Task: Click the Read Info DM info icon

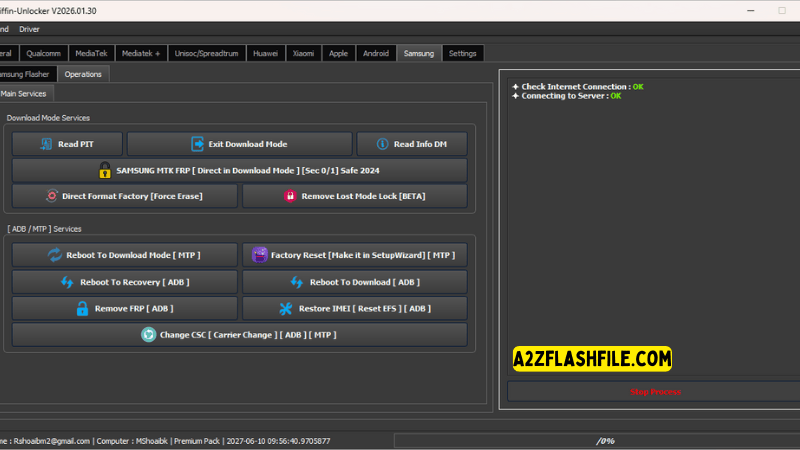Action: pyautogui.click(x=382, y=144)
